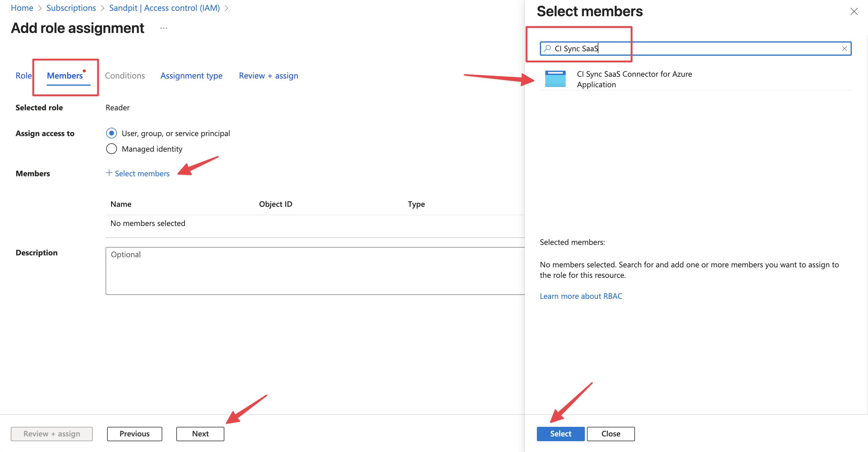
Task: Switch to the Assignment type tab
Action: 191,76
